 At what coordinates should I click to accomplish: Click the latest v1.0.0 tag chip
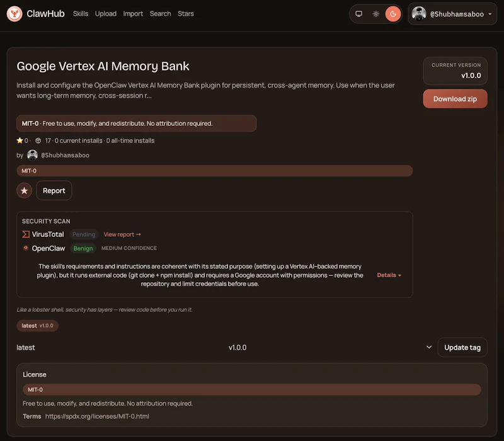click(x=37, y=326)
